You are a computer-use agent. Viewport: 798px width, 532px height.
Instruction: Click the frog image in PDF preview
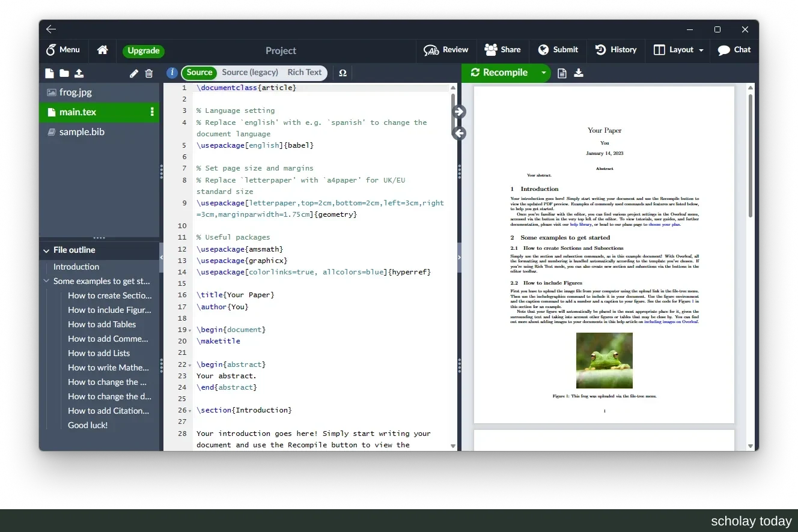coord(604,360)
